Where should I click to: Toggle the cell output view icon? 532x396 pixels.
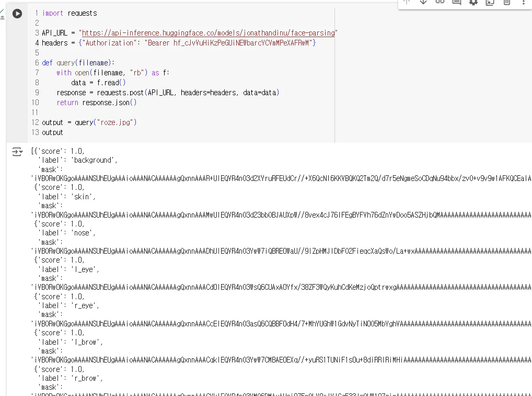(17, 152)
